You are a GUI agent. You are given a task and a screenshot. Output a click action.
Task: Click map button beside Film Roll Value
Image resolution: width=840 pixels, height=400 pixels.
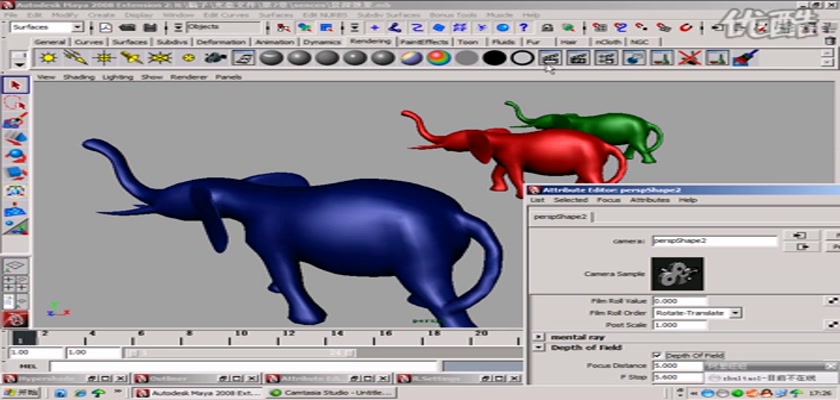832,300
